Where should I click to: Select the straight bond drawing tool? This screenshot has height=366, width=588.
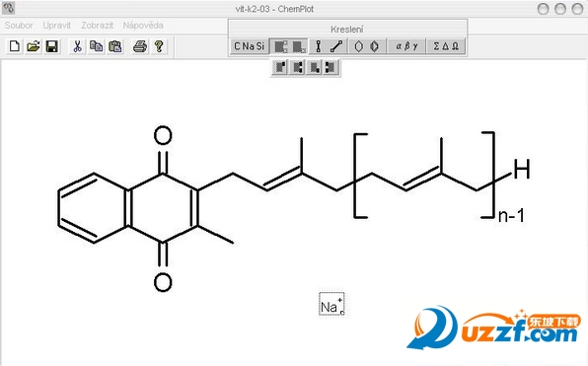(319, 46)
